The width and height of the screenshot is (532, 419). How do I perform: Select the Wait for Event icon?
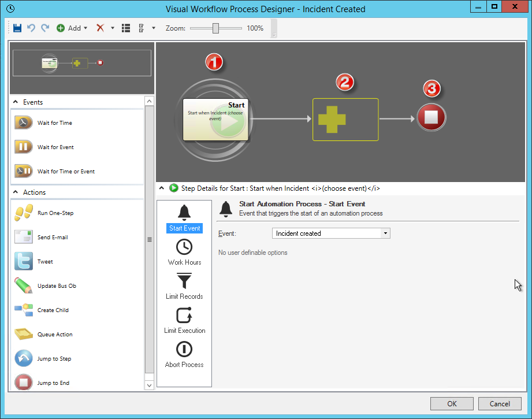[24, 147]
